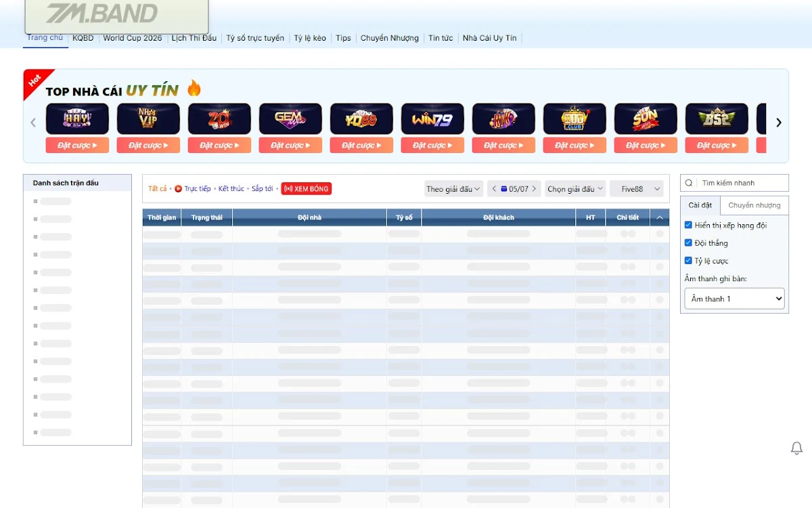Open the Tips menu item
This screenshot has height=508, width=812.
pos(344,38)
